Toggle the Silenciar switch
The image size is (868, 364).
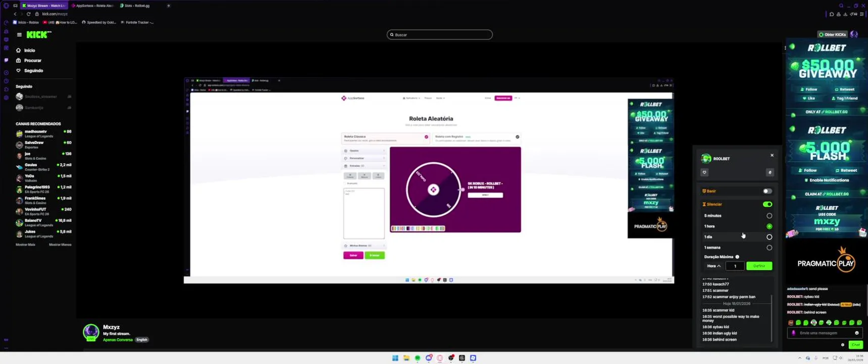(767, 204)
